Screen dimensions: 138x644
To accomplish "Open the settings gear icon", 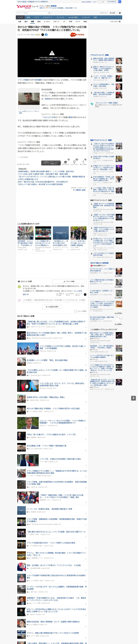I will (120, 13).
